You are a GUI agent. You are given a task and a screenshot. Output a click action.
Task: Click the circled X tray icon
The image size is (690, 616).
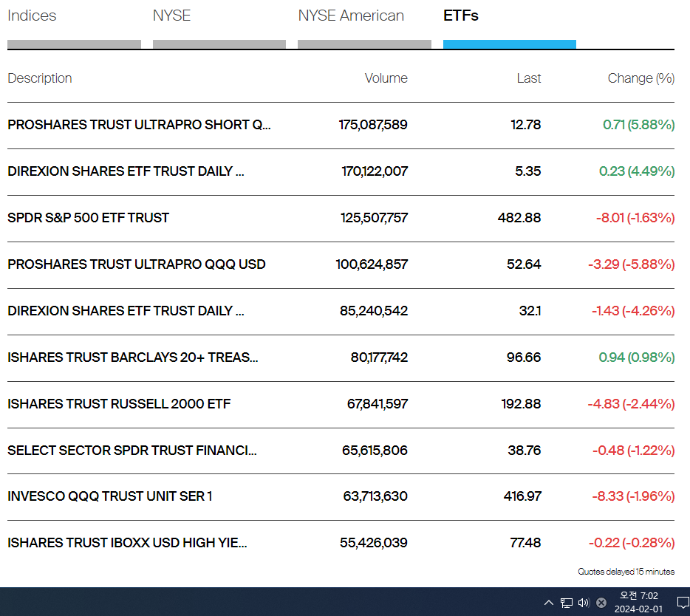point(601,603)
